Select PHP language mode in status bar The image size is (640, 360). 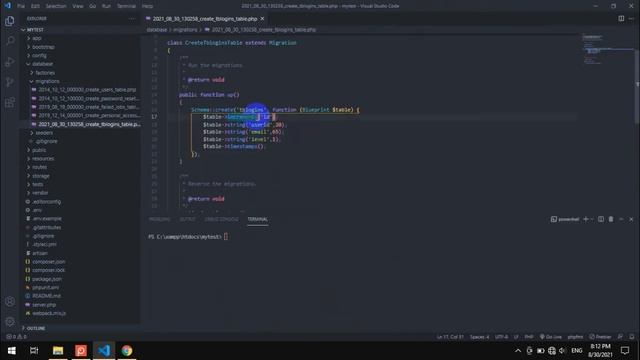[529, 337]
